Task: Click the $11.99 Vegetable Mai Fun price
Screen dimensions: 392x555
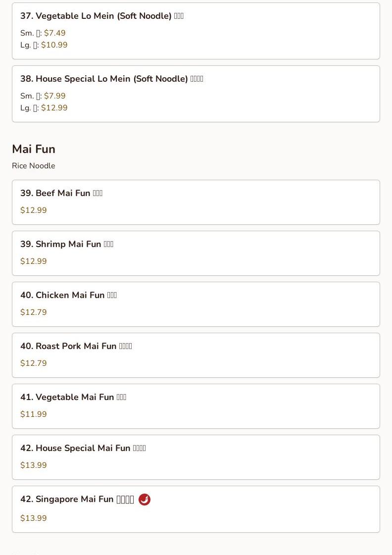Action: click(34, 414)
